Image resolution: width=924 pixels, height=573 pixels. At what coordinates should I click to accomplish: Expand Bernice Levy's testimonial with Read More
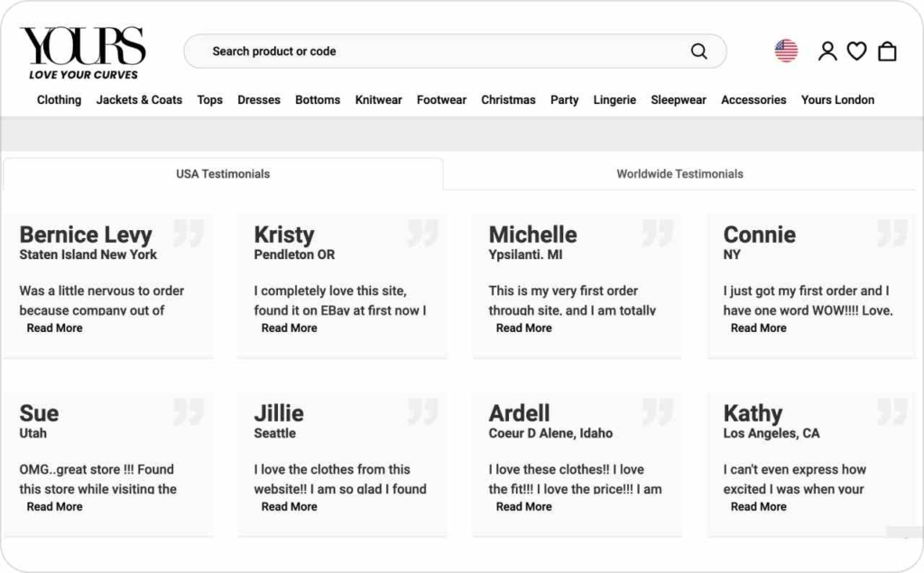(54, 328)
